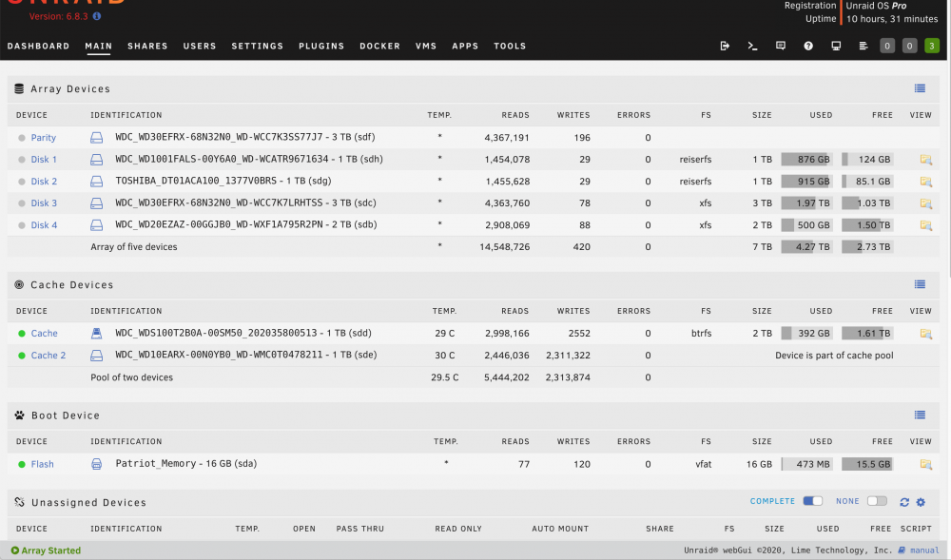Click the Unraid OS Pro registration text
Viewport: 951px width, 560px height.
[x=877, y=6]
